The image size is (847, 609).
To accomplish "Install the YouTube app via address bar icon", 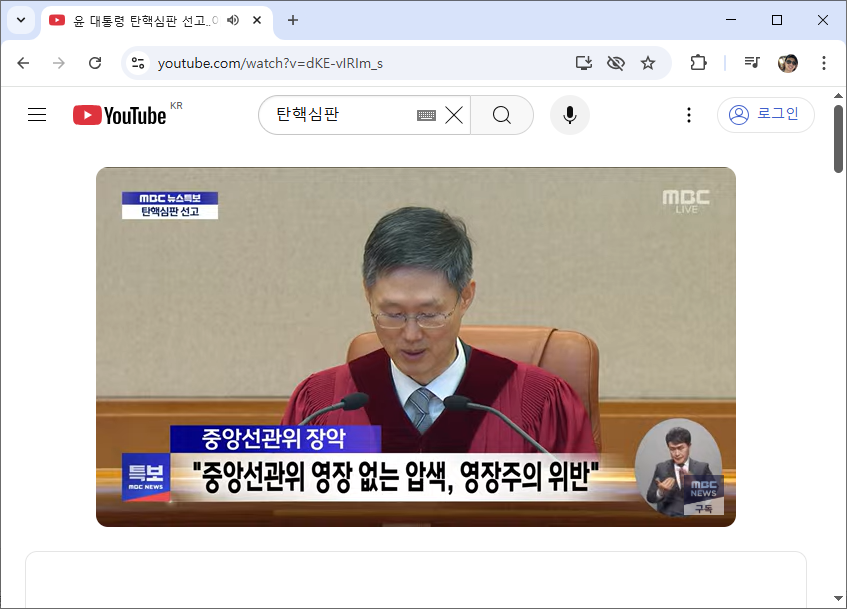I will pyautogui.click(x=584, y=63).
